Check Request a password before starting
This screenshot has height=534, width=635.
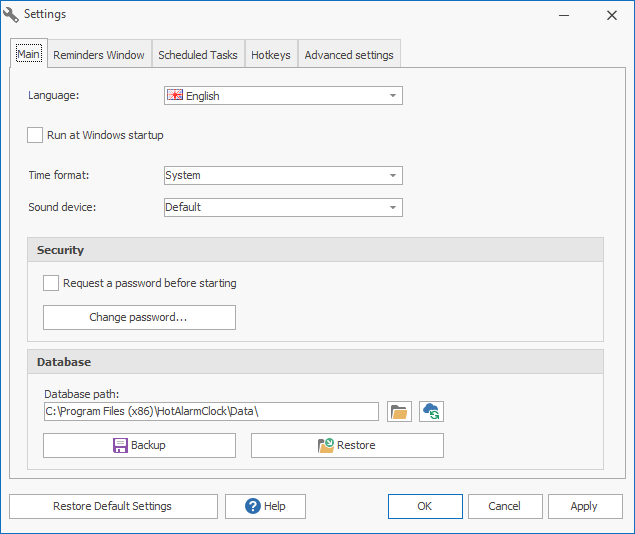click(x=51, y=283)
